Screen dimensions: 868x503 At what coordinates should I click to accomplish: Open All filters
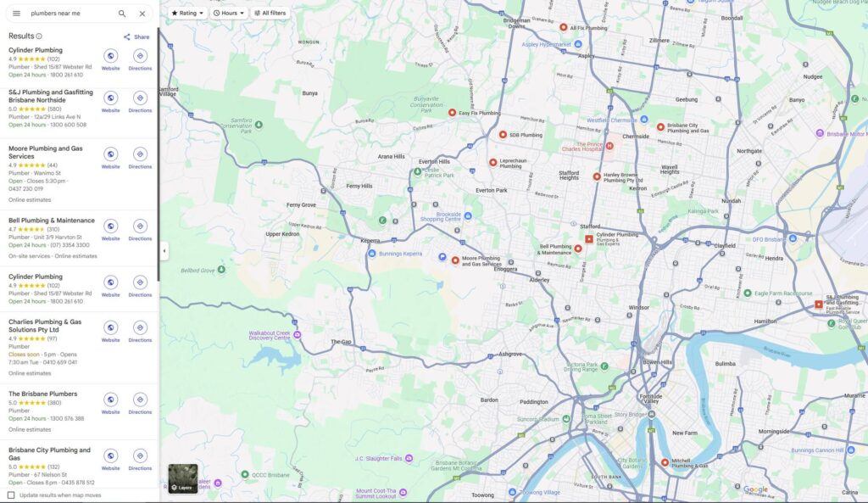pos(270,13)
